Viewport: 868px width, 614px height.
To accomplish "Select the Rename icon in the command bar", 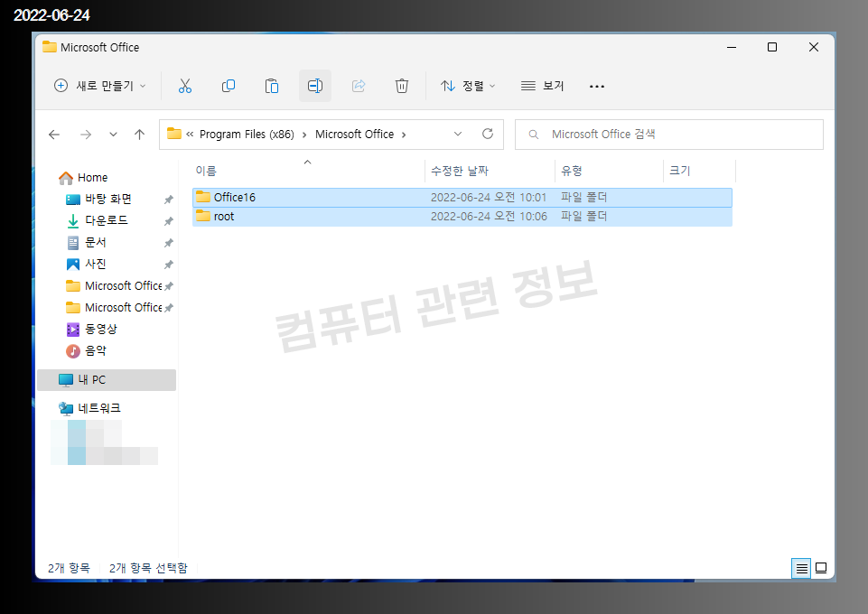I will (x=315, y=86).
